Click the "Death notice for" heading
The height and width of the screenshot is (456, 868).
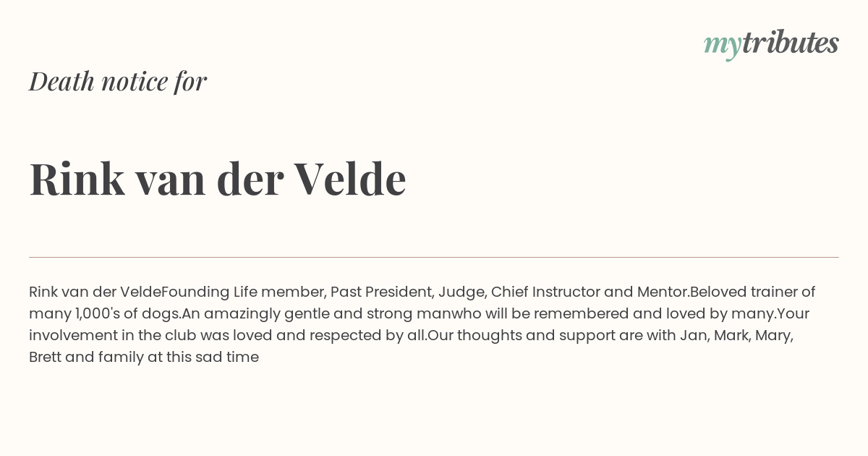click(x=118, y=81)
